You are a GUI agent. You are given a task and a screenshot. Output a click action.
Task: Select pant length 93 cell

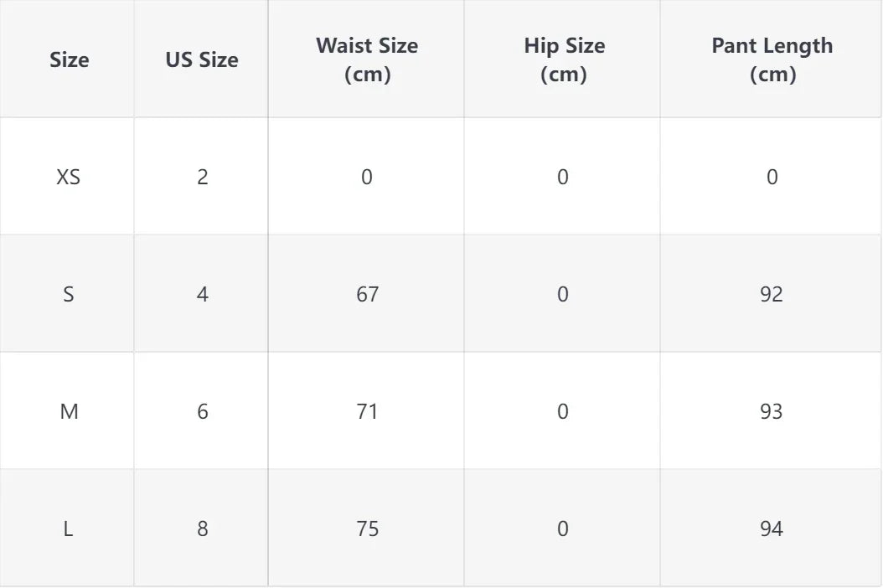[x=772, y=411]
